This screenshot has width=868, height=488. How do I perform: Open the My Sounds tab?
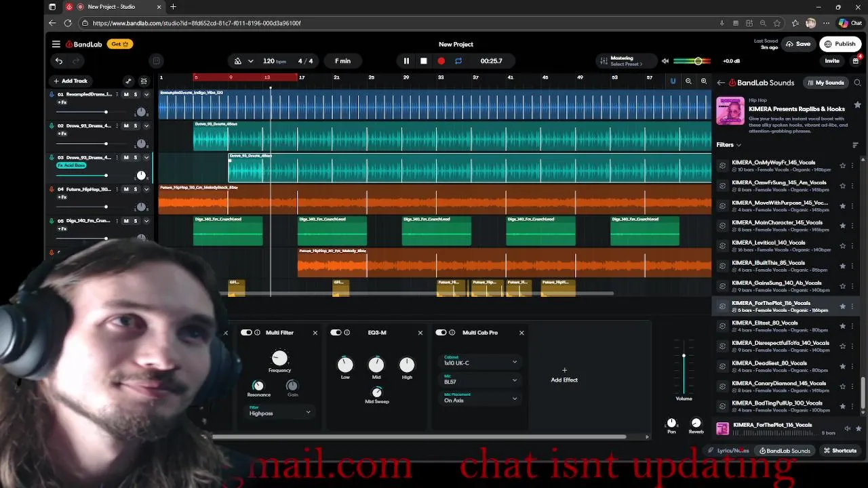pyautogui.click(x=826, y=83)
